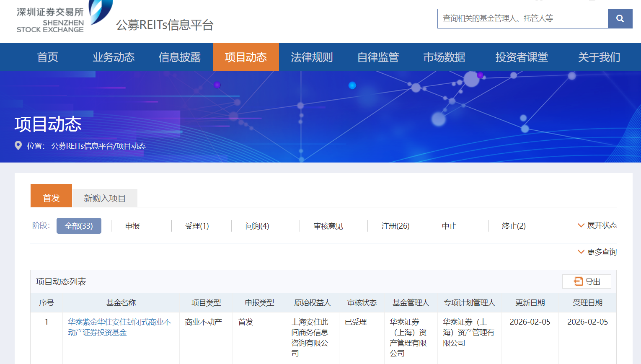Type in the fund manager search field
The image size is (641, 364).
coord(522,19)
